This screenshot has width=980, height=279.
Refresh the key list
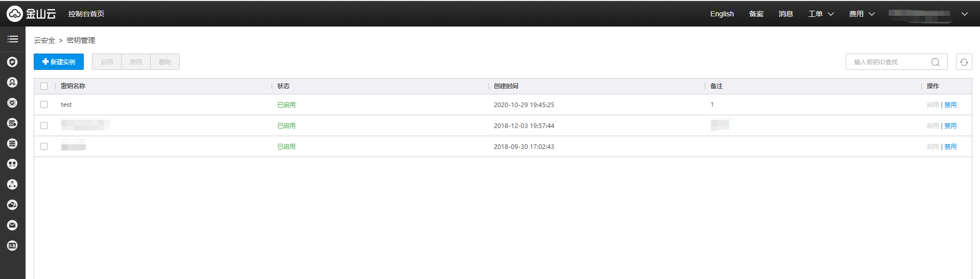coord(964,62)
